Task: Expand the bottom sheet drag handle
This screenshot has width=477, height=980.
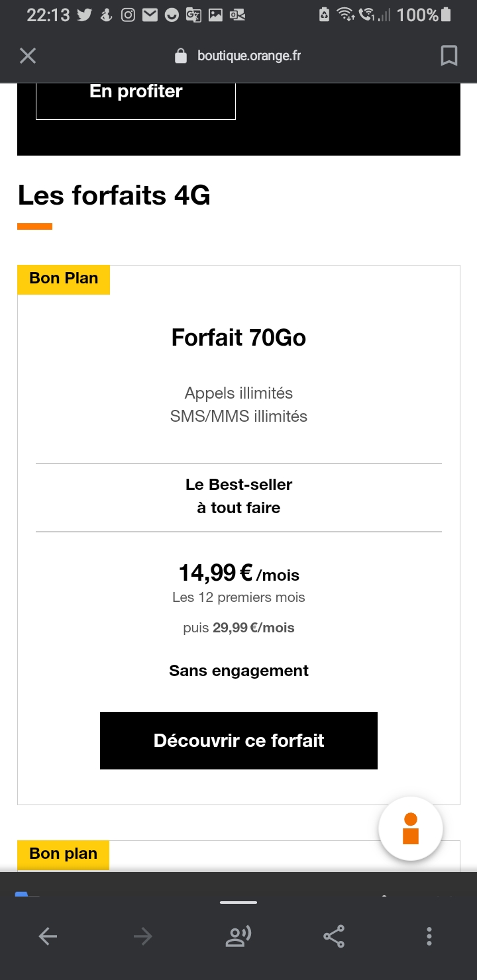Action: point(238,902)
